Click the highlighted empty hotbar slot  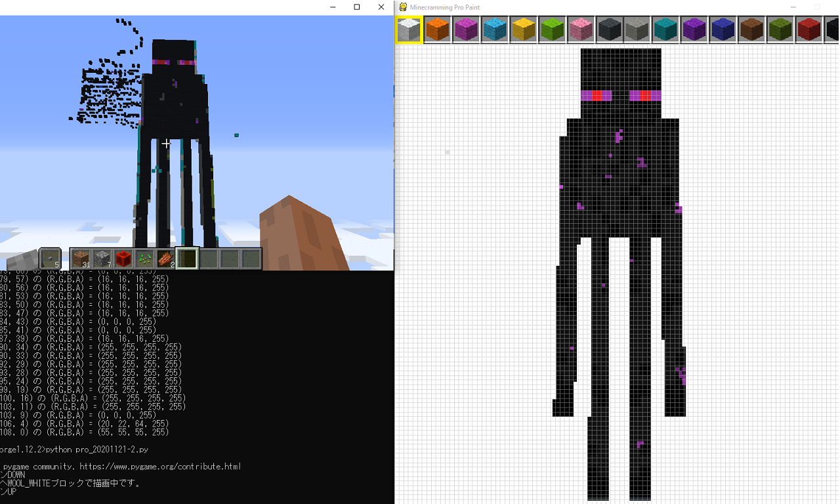187,259
